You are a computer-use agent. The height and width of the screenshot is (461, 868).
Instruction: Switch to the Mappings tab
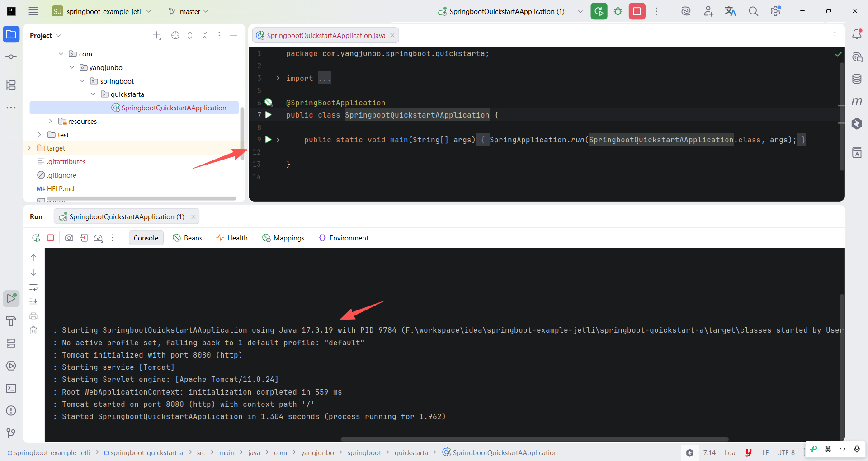pyautogui.click(x=283, y=238)
